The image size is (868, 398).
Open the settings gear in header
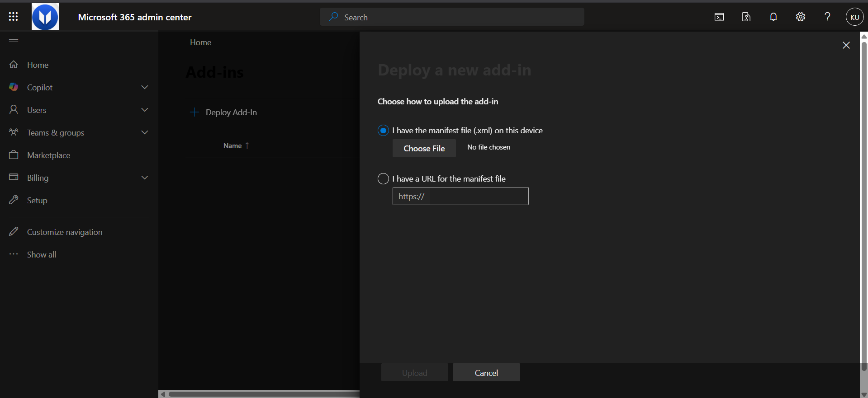(x=801, y=17)
